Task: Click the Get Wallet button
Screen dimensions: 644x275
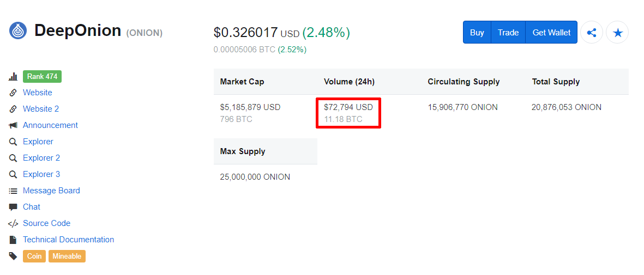Action: (x=551, y=33)
